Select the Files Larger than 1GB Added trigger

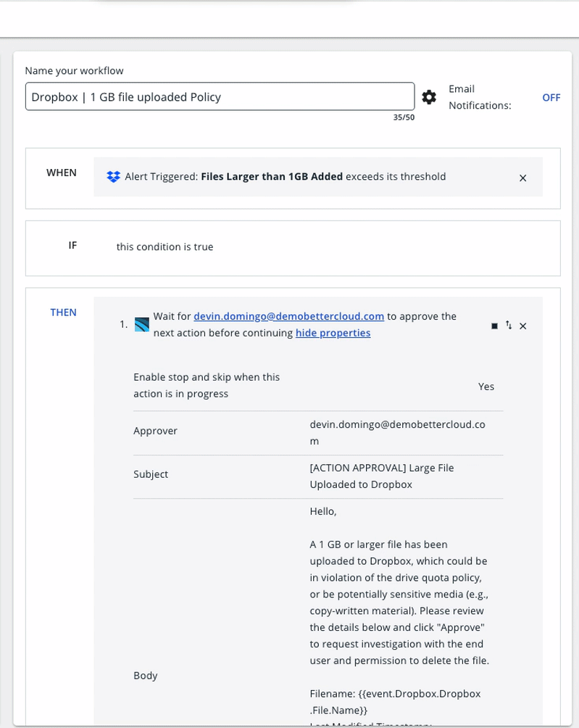coord(272,176)
